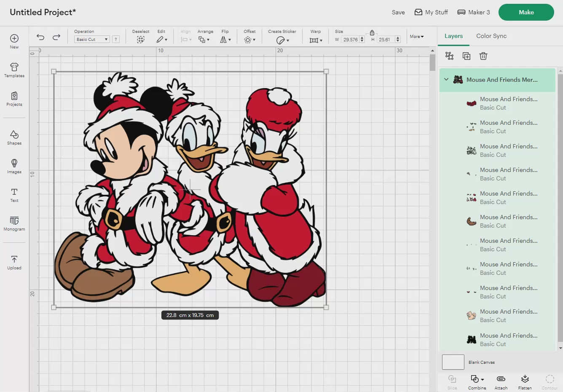
Task: Select the brown shoe Basic Cut layer
Action: point(497,221)
